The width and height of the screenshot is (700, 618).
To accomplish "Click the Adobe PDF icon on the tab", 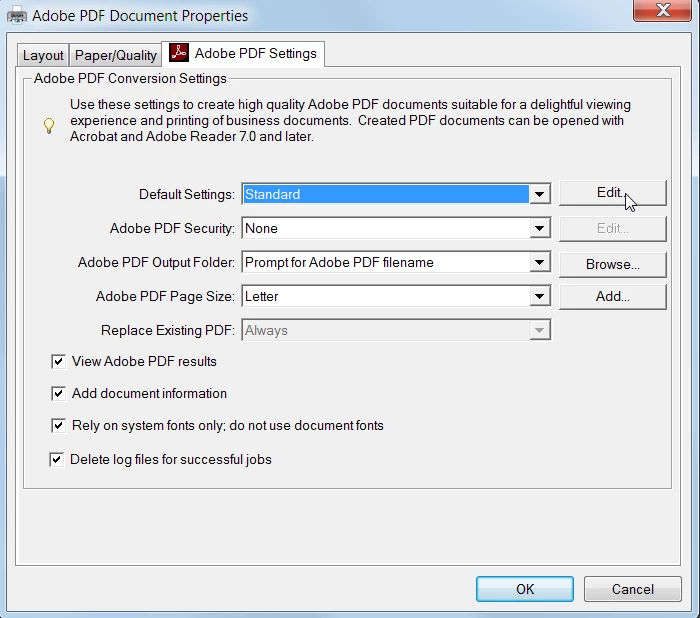I will 179,53.
